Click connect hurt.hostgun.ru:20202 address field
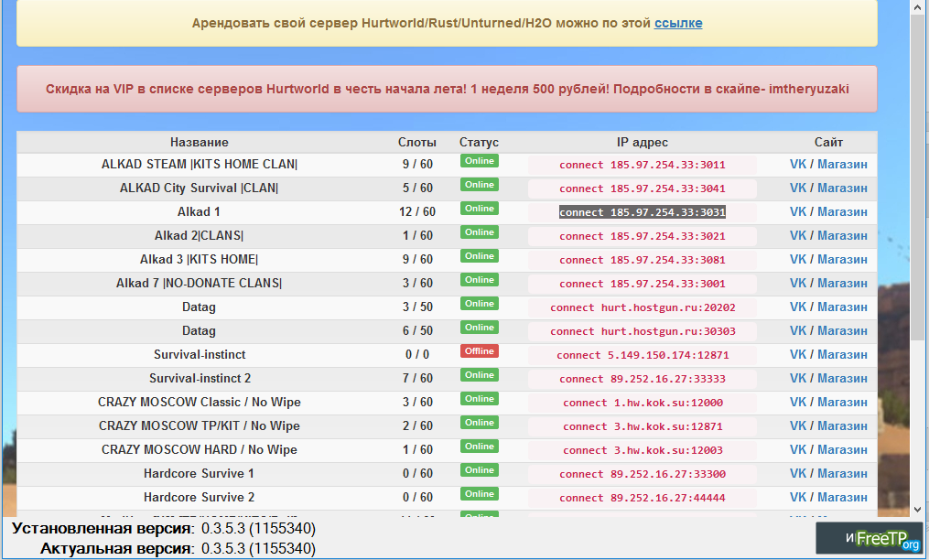929x560 pixels. [x=642, y=307]
